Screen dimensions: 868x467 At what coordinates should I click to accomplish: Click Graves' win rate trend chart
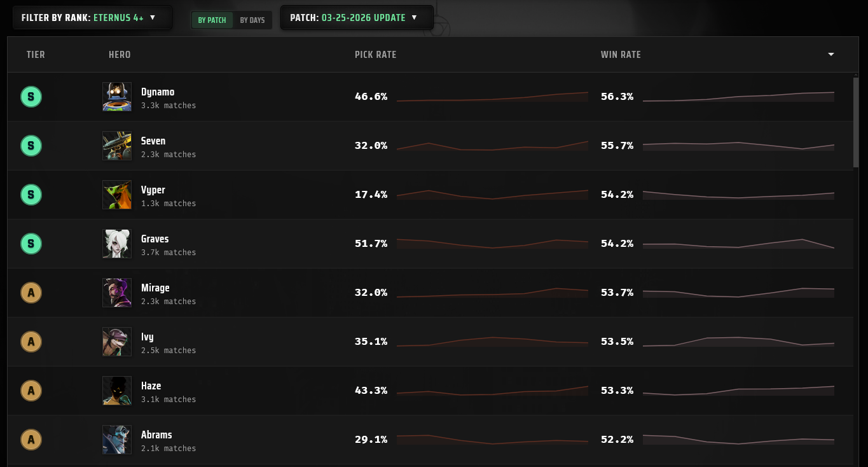click(738, 244)
